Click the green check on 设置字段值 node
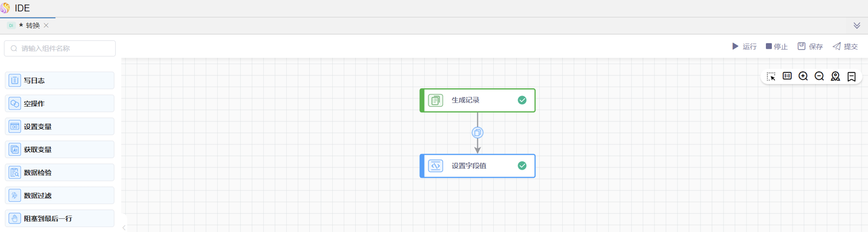 (x=522, y=166)
